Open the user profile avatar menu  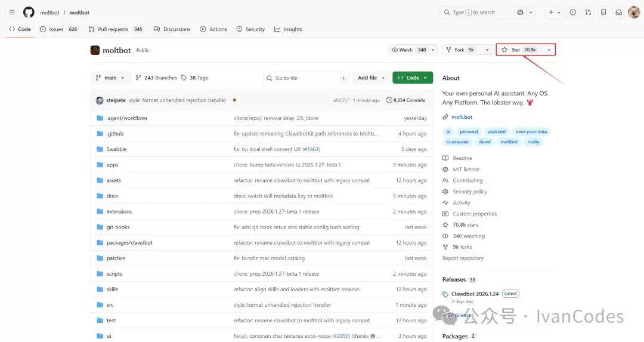pyautogui.click(x=634, y=13)
